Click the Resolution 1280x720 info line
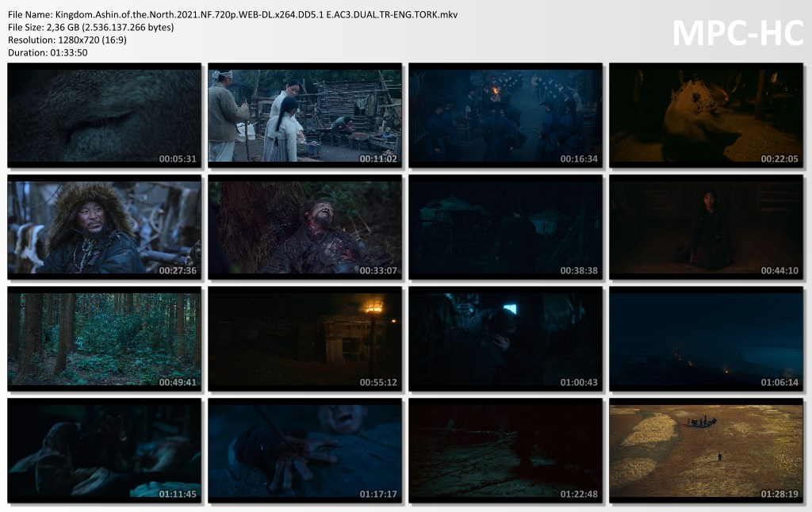The width and height of the screenshot is (812, 512). pyautogui.click(x=72, y=40)
